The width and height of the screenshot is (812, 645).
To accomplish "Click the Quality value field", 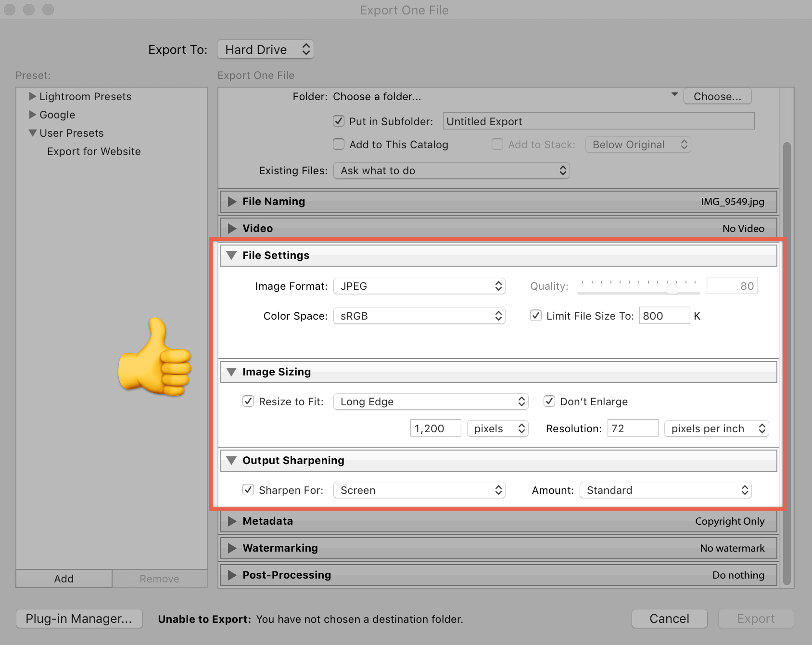I will 732,286.
